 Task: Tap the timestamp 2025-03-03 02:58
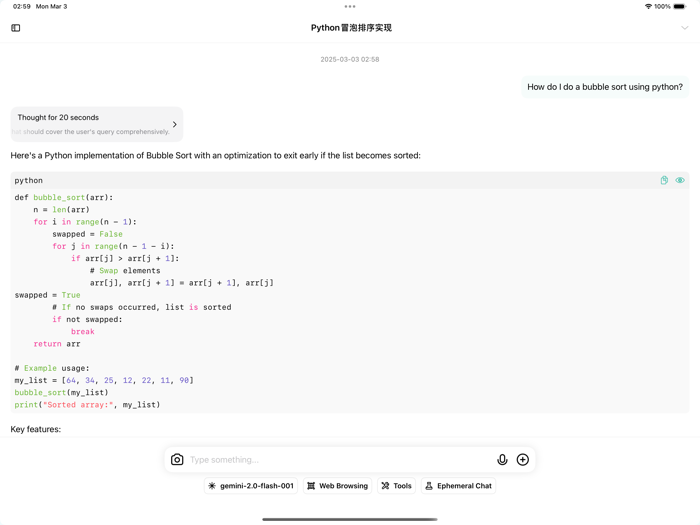(350, 59)
